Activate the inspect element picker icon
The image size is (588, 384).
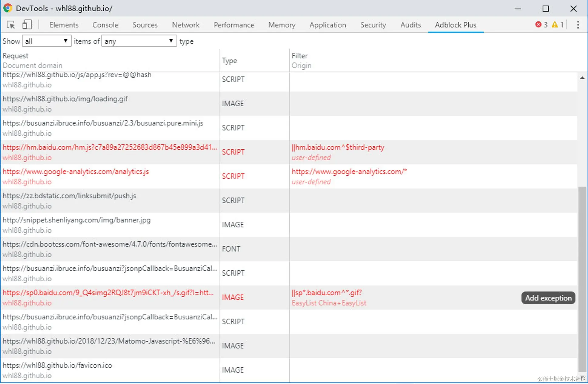tap(11, 25)
